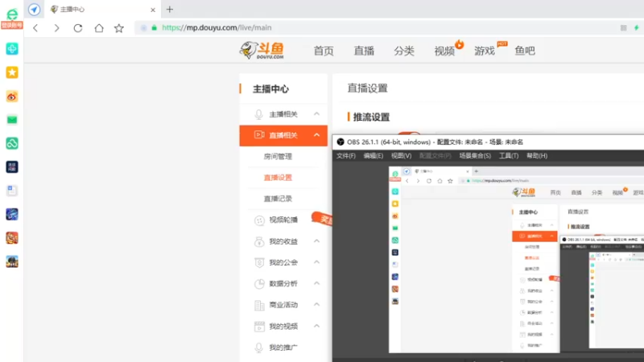Screen dimensions: 644x362
Task: Open 我的收益 in the sidebar
Action: pos(283,241)
